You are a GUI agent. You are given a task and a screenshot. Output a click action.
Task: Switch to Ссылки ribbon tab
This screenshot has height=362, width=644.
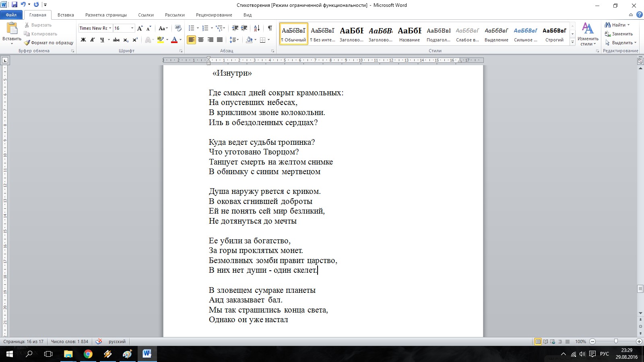(x=146, y=15)
